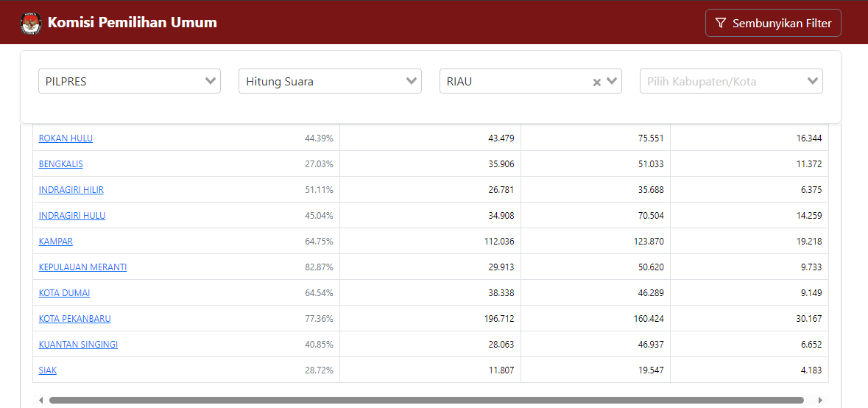Click the 26.781 cell in Indragiri Hilir row

(x=430, y=189)
